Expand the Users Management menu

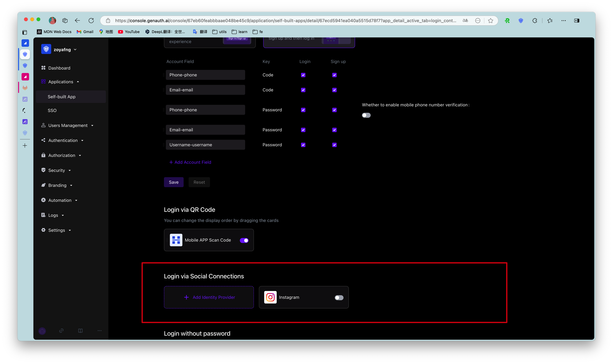(x=68, y=126)
